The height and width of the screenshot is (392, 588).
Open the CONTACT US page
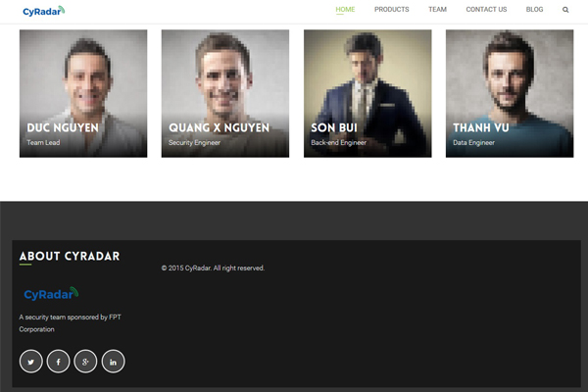tap(486, 10)
